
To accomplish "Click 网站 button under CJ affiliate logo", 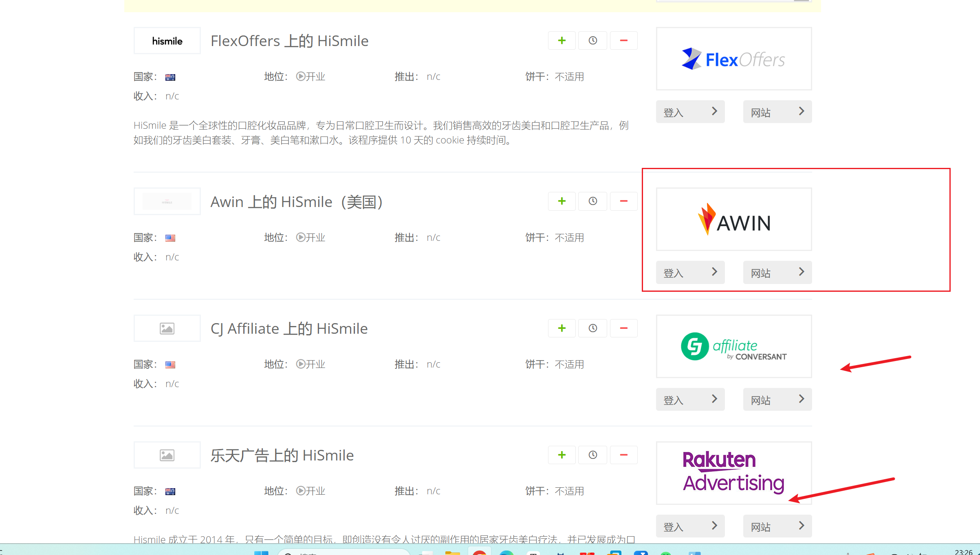I will 777,399.
